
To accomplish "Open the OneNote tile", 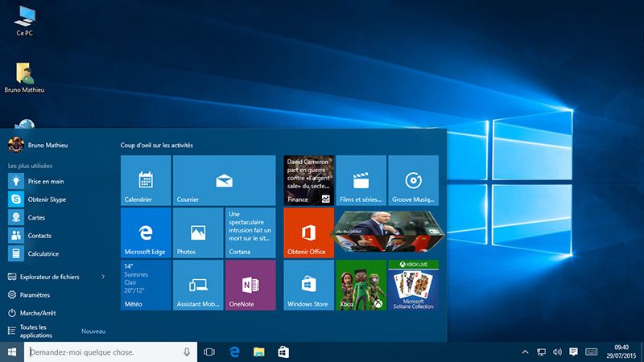I will tap(250, 285).
